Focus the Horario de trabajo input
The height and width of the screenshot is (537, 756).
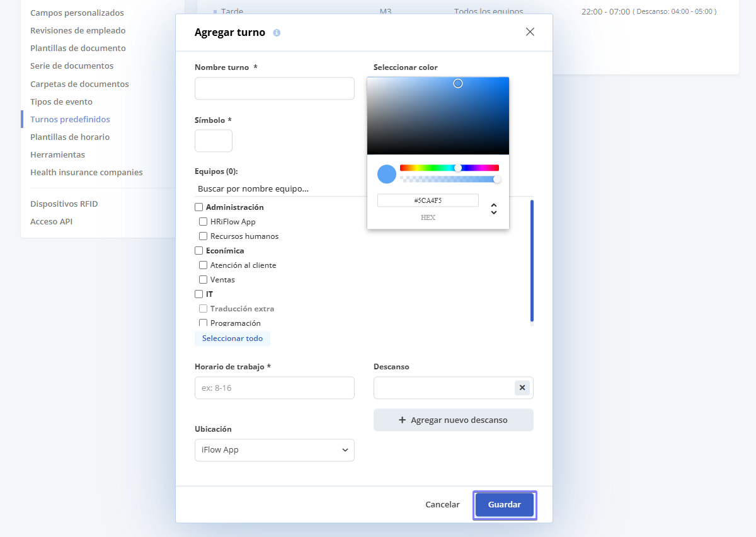(x=275, y=388)
